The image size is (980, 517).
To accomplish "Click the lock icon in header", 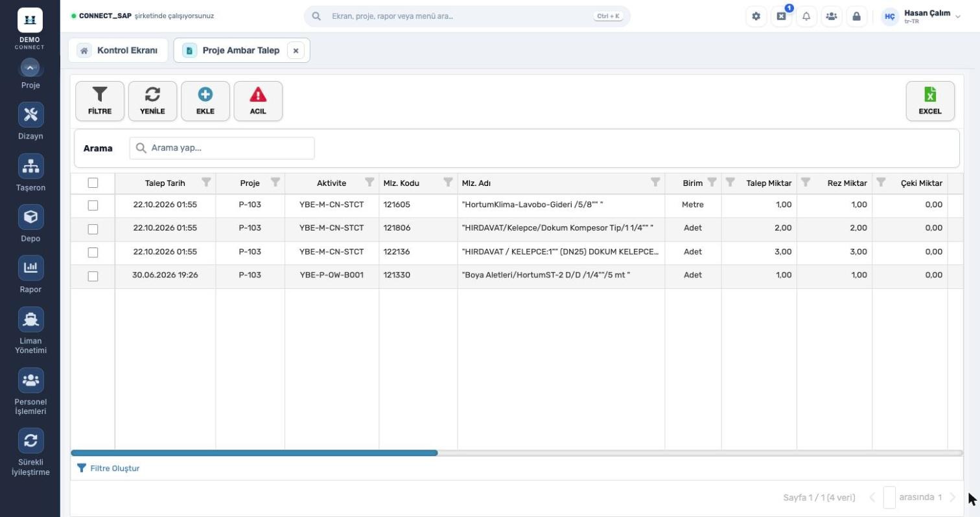I will 856,16.
